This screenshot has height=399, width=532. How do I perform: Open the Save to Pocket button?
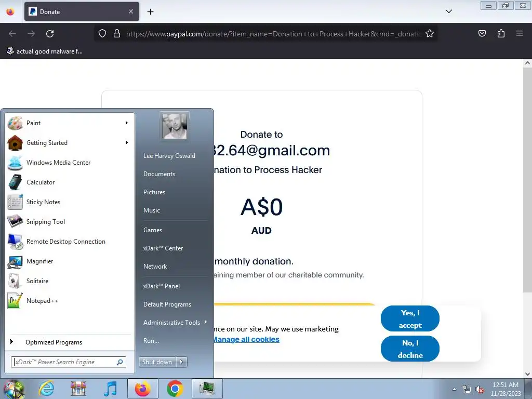[482, 33]
